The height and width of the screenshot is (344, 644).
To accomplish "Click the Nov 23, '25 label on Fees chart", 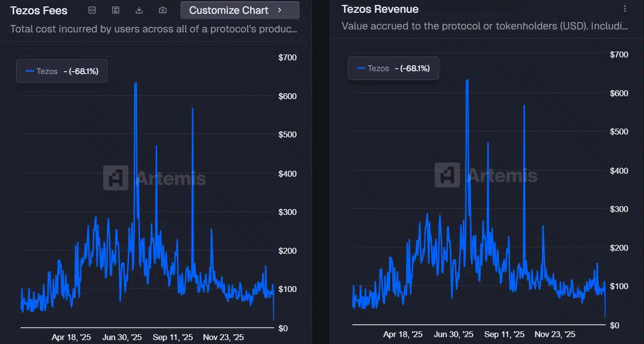I will [224, 337].
